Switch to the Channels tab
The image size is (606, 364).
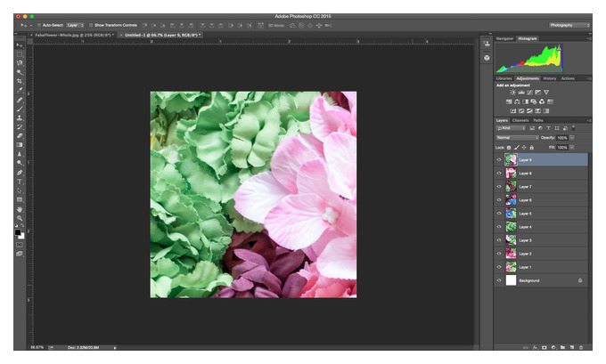[520, 120]
